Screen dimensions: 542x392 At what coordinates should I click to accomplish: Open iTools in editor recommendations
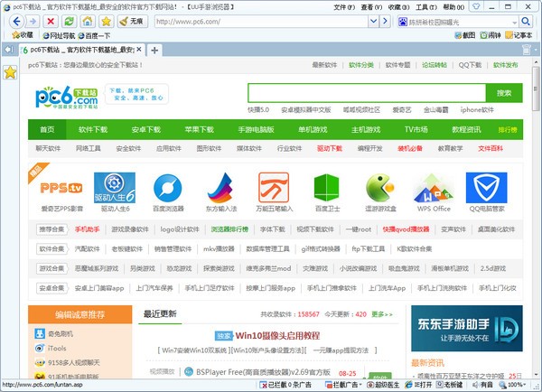(x=57, y=348)
